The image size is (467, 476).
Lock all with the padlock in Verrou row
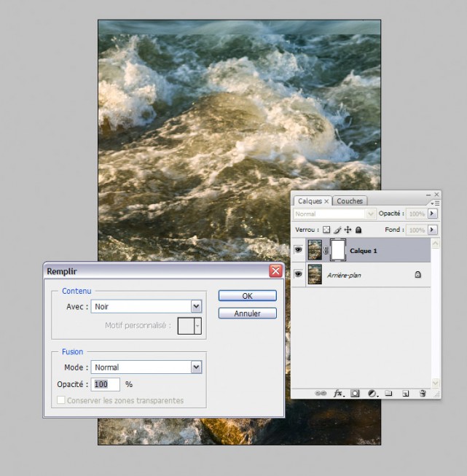point(358,230)
